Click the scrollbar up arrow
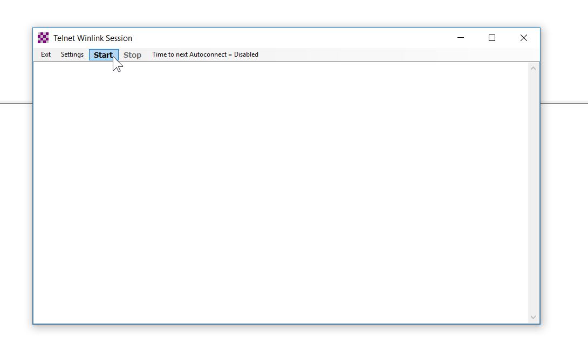The height and width of the screenshot is (364, 588). (x=533, y=68)
